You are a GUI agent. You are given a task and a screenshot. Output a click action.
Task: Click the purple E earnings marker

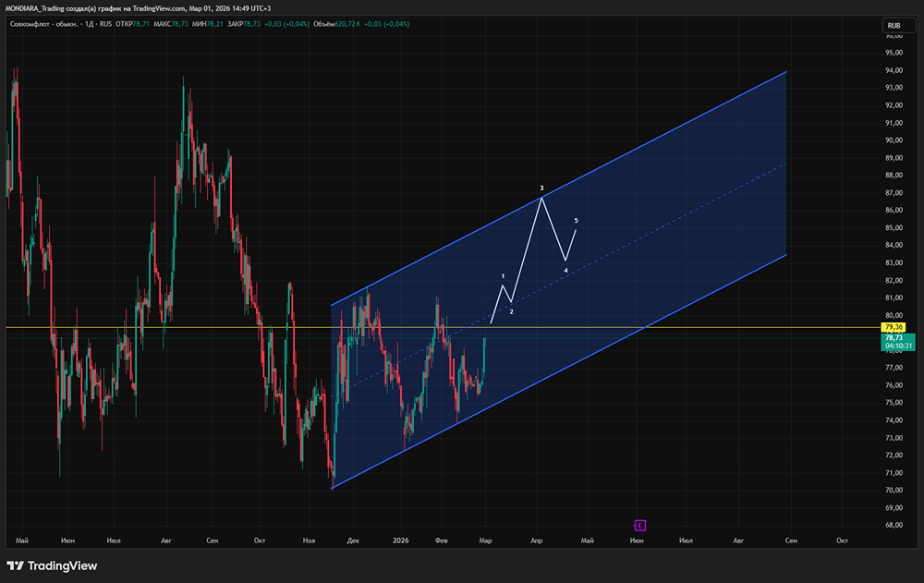[638, 525]
